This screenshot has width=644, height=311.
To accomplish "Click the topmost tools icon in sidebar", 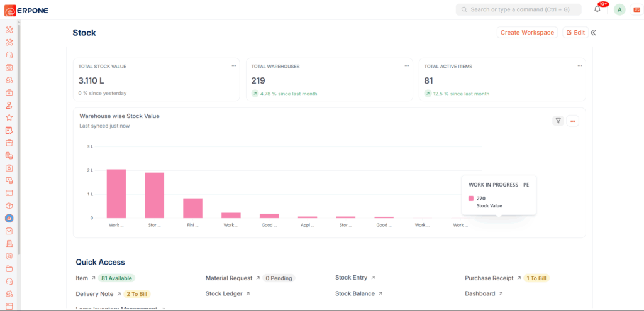I will [9, 30].
